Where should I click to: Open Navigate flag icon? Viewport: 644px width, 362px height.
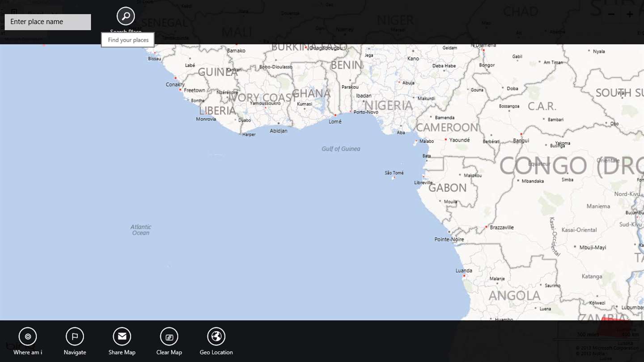click(75, 337)
